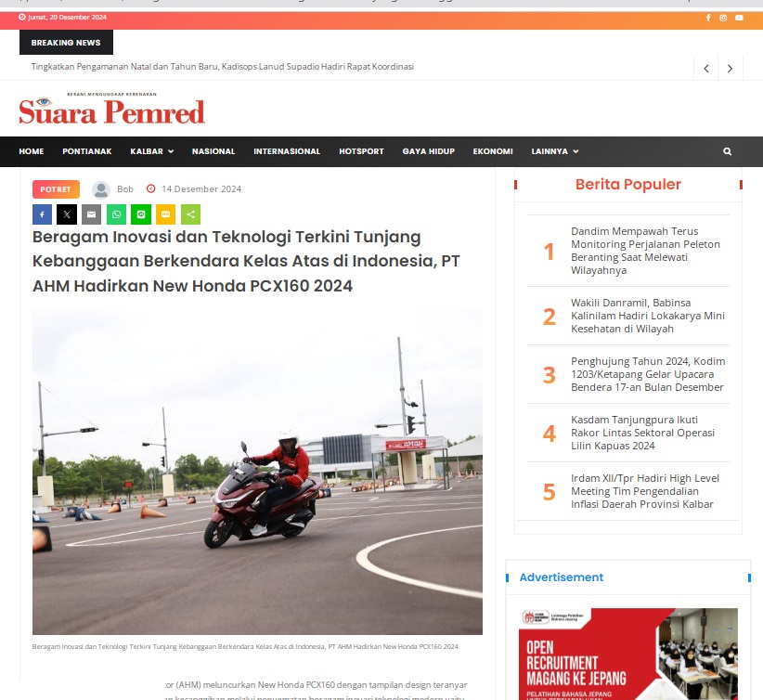Click the 'Berita Populer' heading
The width and height of the screenshot is (763, 700).
coord(628,185)
